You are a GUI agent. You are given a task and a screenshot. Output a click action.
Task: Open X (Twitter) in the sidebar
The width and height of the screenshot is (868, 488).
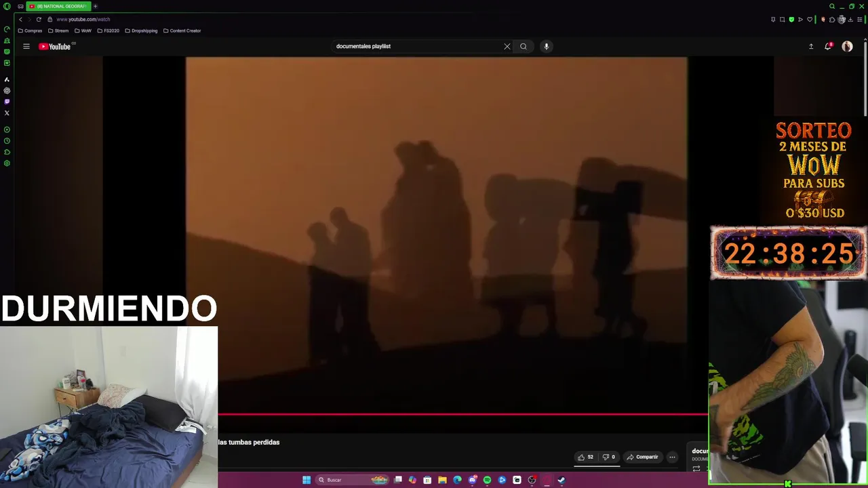click(7, 113)
